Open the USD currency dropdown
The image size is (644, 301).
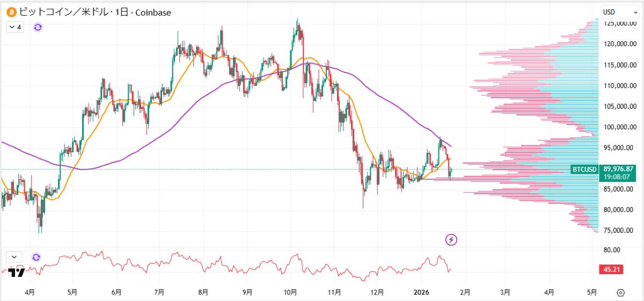(x=615, y=12)
